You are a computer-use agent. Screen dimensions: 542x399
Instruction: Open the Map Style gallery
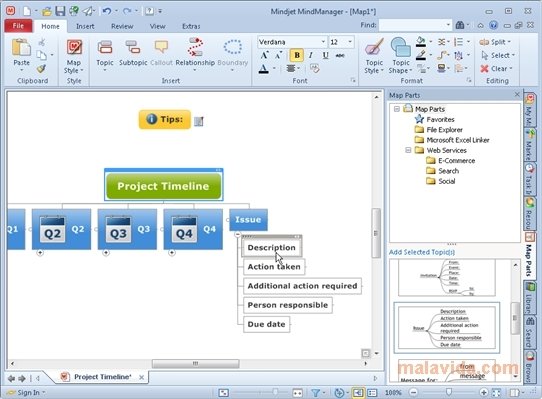pyautogui.click(x=74, y=56)
